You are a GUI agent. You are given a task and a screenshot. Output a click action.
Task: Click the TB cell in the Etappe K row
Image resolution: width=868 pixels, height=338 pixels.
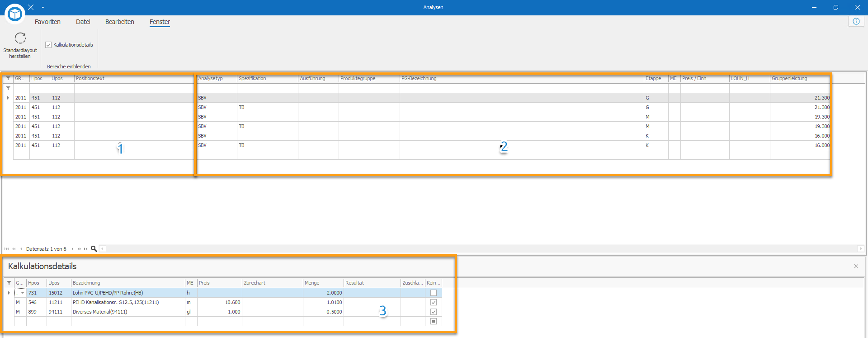tap(268, 145)
